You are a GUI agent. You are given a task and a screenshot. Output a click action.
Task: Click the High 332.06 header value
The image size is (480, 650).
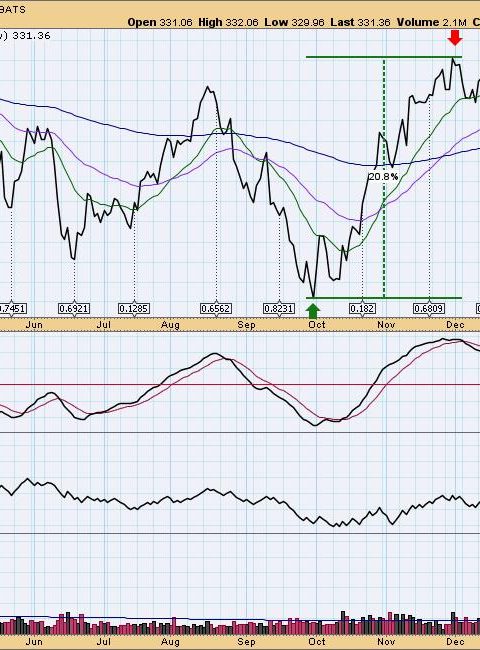pos(228,22)
